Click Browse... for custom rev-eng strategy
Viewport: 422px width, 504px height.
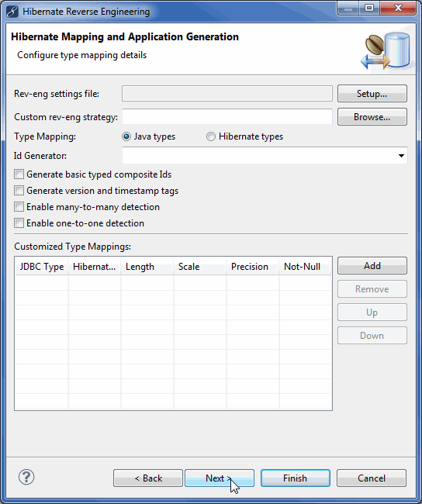(x=372, y=116)
